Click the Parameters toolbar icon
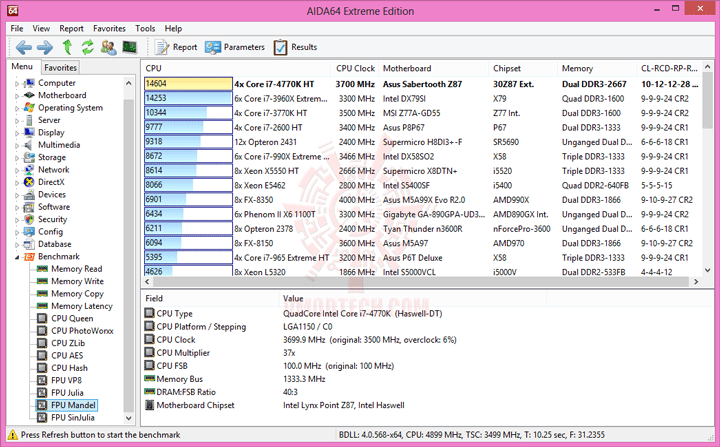The image size is (720, 447). point(213,47)
